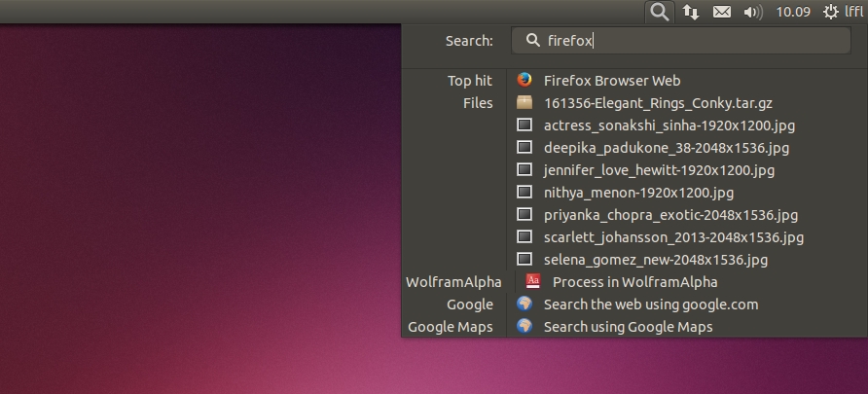Open jennifer_love_hewitt-1920x1200.jpg
This screenshot has width=868, height=394.
pyautogui.click(x=659, y=170)
